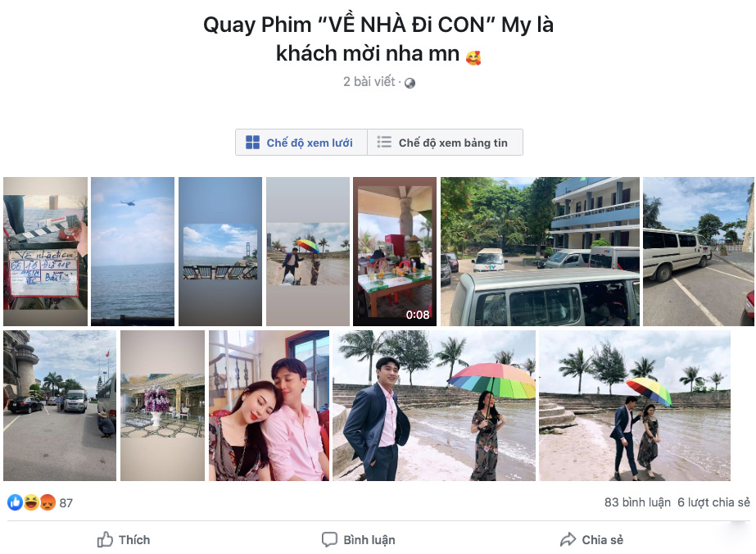Image resolution: width=756 pixels, height=554 pixels.
Task: Open the helicopter over sea photo
Action: point(133,252)
